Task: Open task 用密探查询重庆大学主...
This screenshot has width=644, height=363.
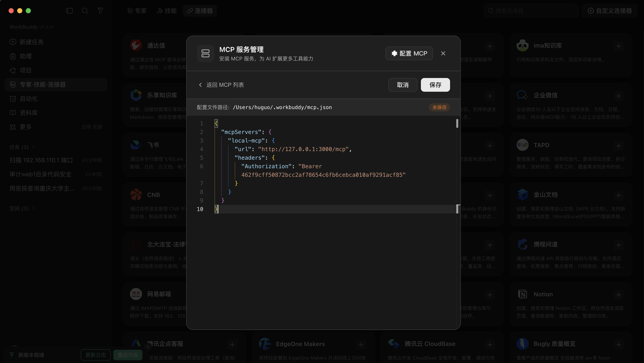Action: tap(56, 188)
